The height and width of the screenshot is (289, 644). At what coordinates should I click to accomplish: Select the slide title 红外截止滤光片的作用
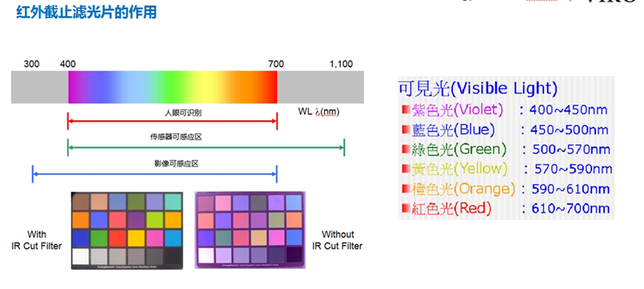point(86,12)
